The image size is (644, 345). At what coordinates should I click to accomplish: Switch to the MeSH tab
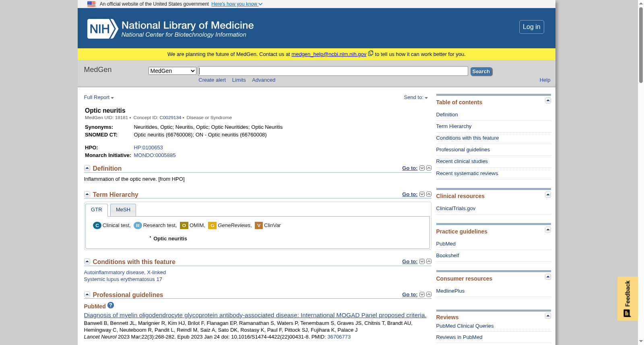123,210
